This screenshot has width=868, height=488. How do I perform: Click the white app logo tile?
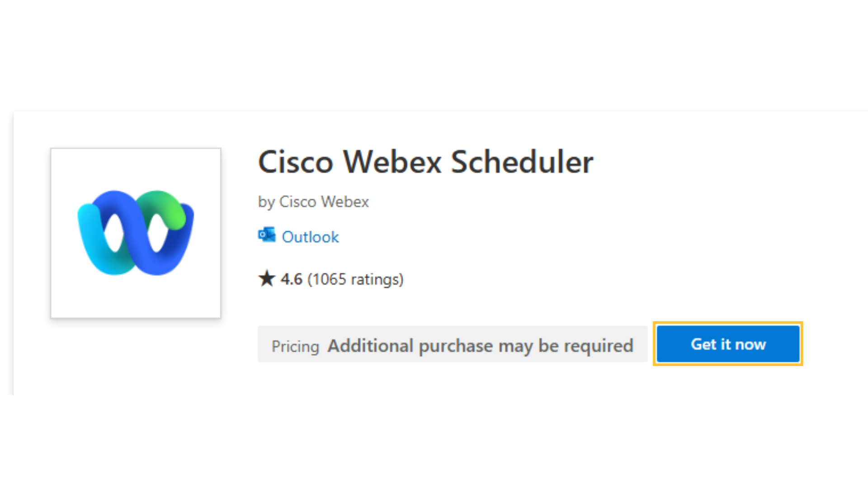(x=136, y=233)
